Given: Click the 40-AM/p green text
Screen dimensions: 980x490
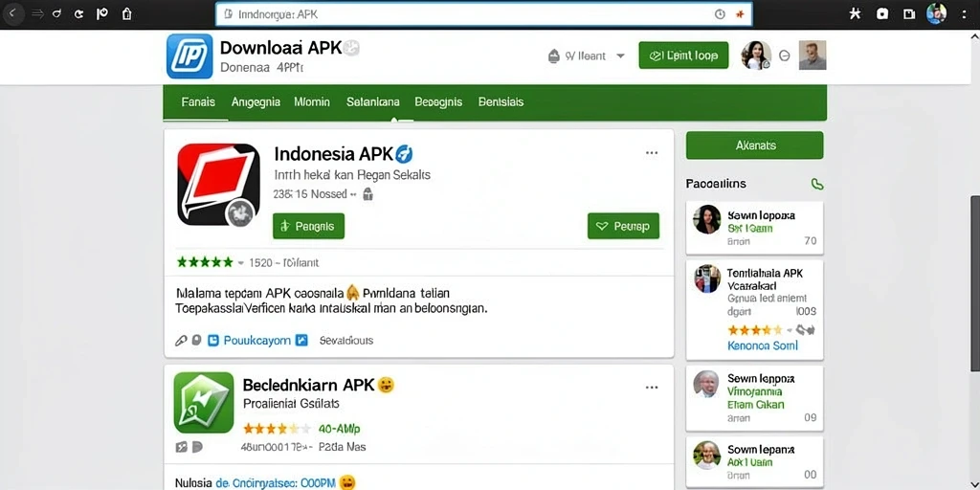Looking at the screenshot, I should (x=340, y=430).
